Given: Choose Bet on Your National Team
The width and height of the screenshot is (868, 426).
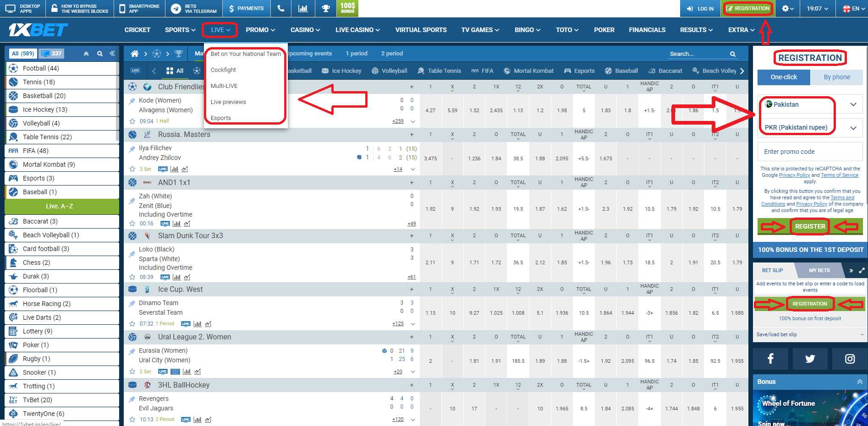Looking at the screenshot, I should pyautogui.click(x=246, y=54).
